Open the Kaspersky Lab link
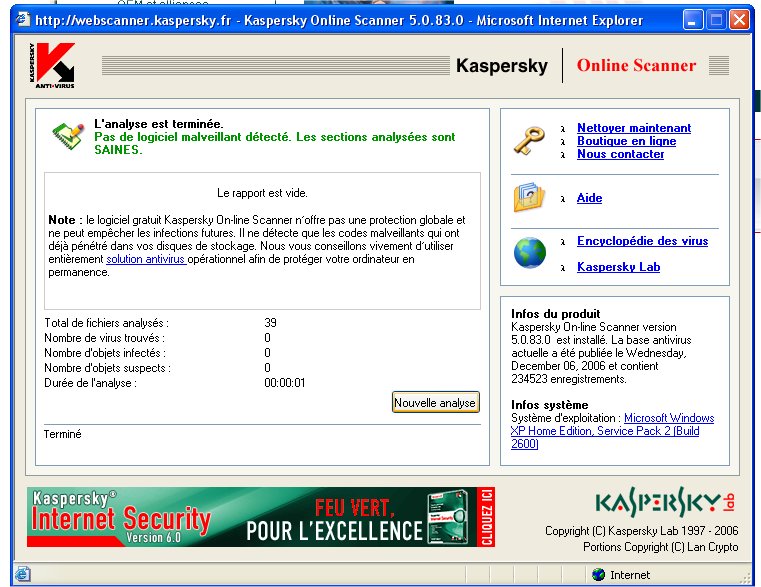The width and height of the screenshot is (761, 587). [x=618, y=267]
